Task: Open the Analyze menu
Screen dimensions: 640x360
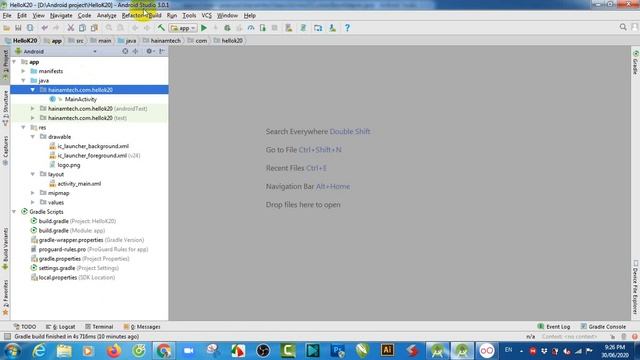Action: (x=107, y=16)
